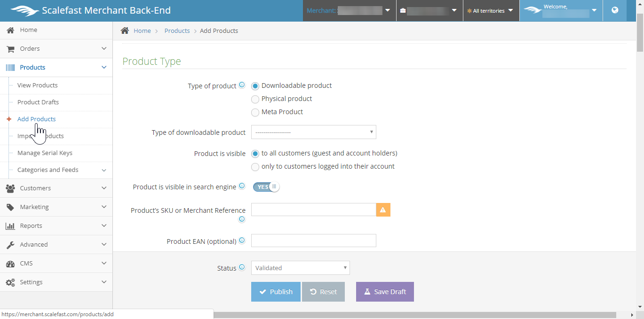
Task: Choose the Meta Product radio option
Action: click(x=255, y=112)
